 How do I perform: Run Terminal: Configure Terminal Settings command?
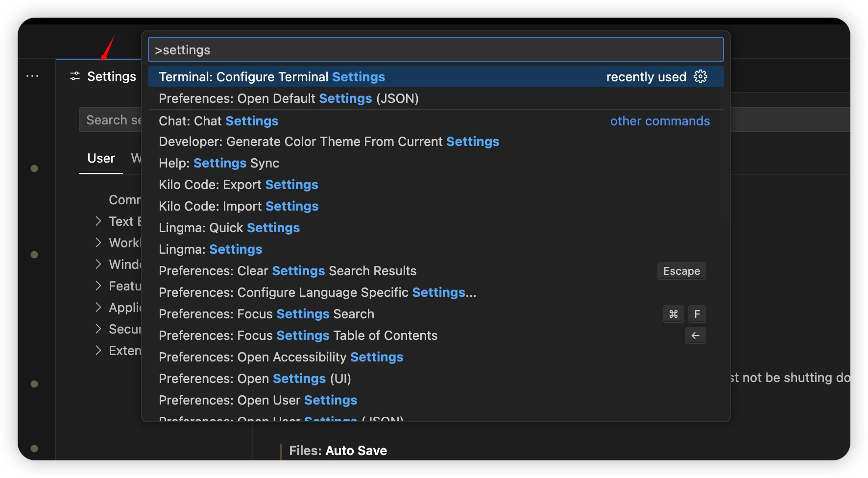(272, 77)
